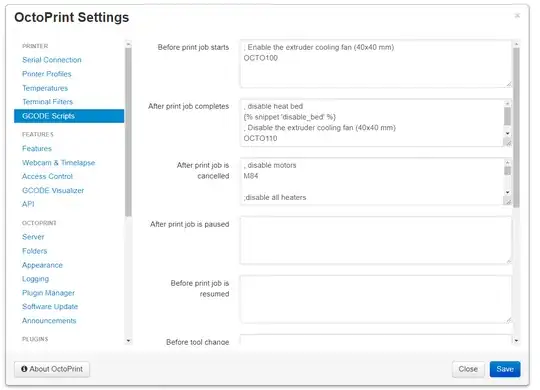
Task: Click resize grip of Before print job starts box
Action: (x=509, y=84)
